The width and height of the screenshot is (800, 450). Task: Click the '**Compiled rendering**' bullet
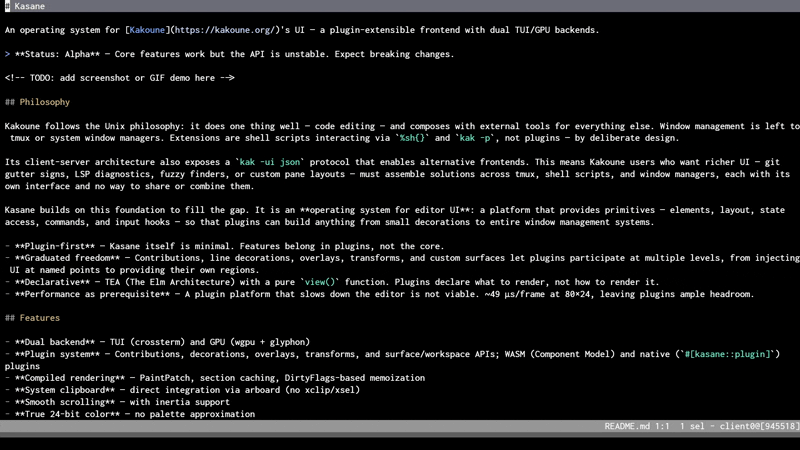point(70,378)
